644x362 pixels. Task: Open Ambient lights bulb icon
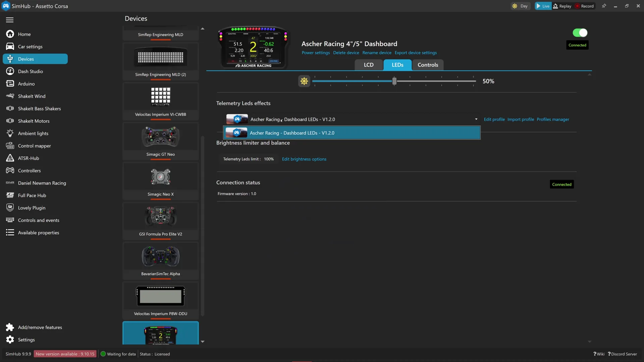coord(10,133)
